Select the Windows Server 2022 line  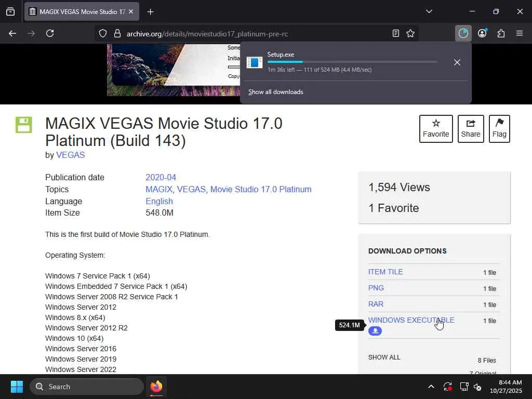[81, 369]
